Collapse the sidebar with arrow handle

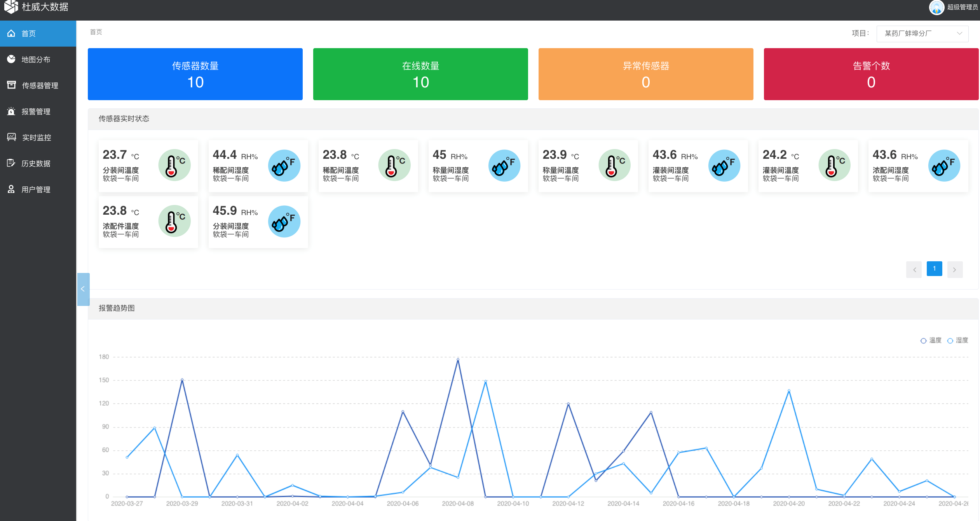pyautogui.click(x=83, y=289)
